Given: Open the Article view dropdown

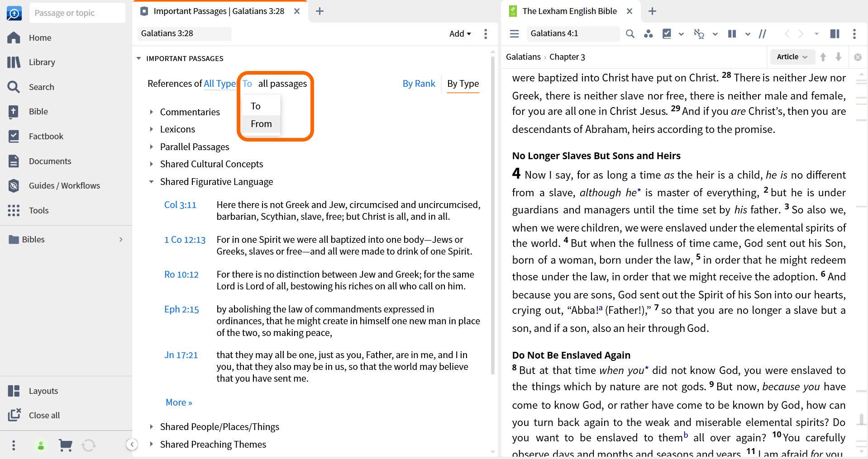Looking at the screenshot, I should tap(792, 57).
